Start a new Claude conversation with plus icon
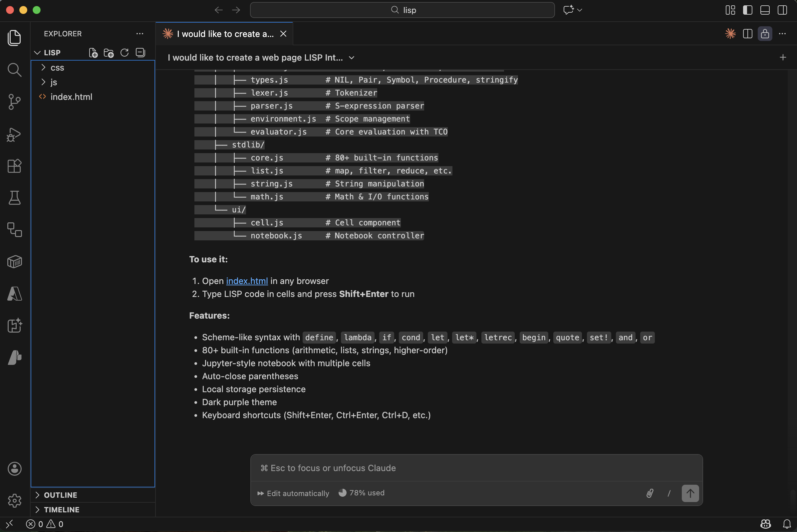 (783, 57)
